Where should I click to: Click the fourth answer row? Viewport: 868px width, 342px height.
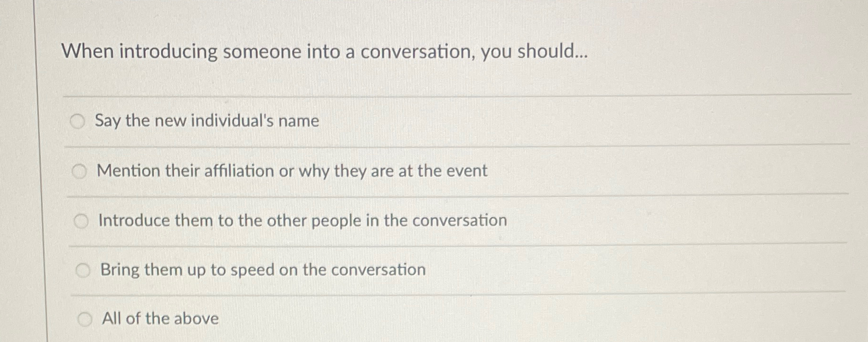332,270
